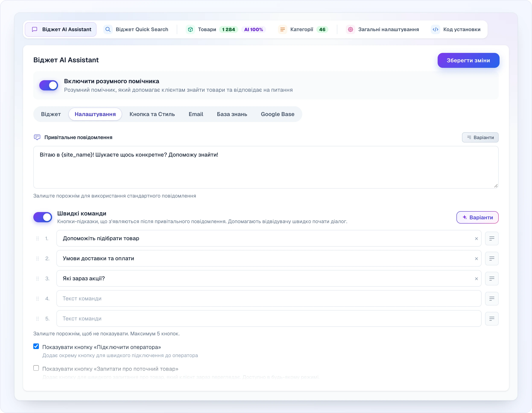The width and height of the screenshot is (532, 413).
Task: Clear the command 'Умови доставки та оплати'
Action: 476,259
